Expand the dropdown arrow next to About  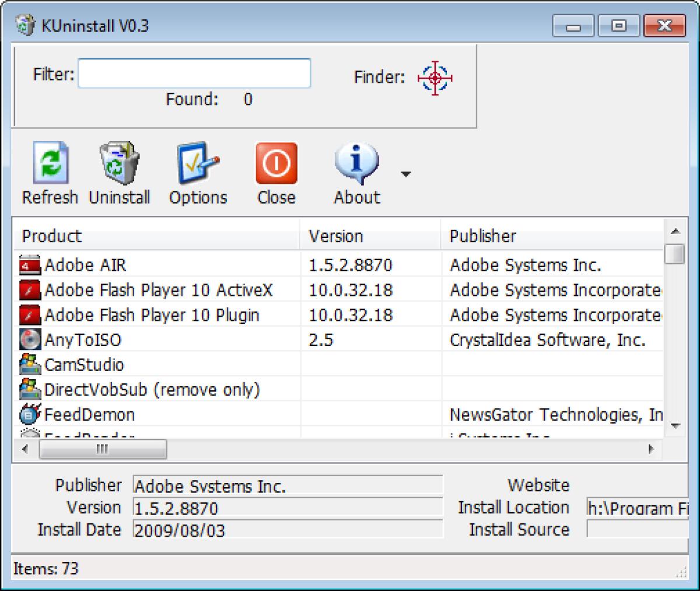(x=406, y=174)
